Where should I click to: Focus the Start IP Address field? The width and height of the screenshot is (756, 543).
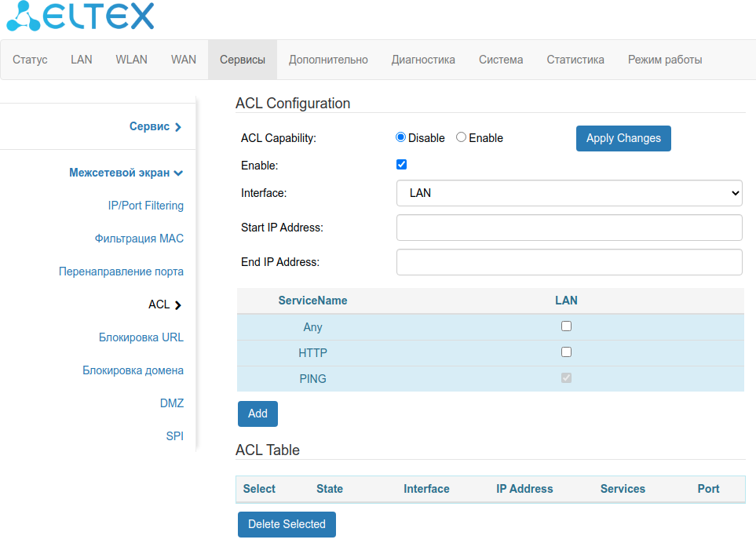pos(569,228)
